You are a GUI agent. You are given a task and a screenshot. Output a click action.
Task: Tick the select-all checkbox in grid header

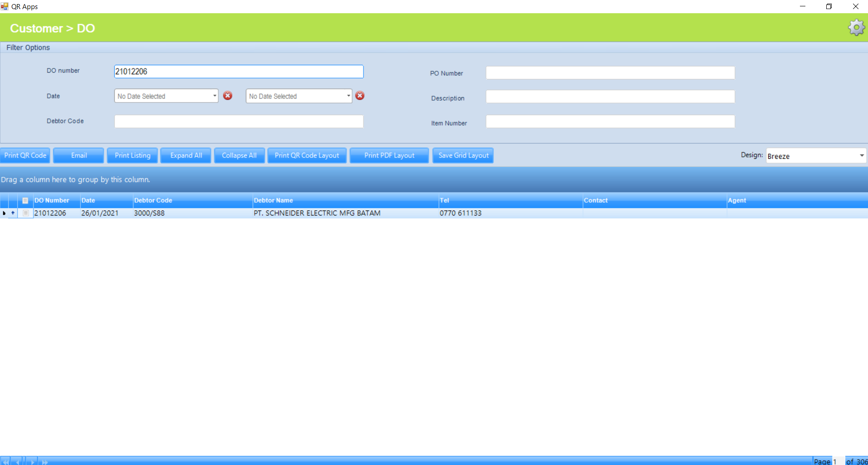click(25, 201)
